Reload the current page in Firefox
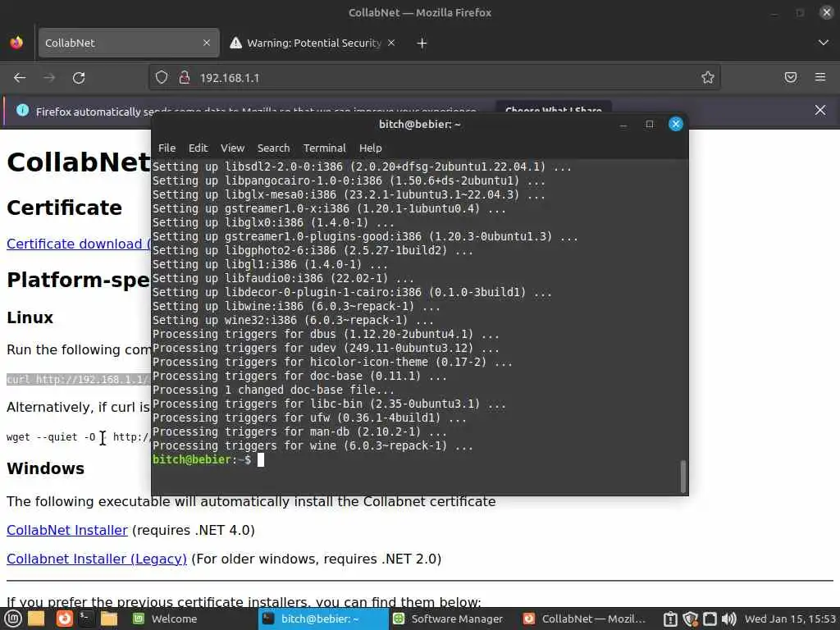 click(79, 78)
